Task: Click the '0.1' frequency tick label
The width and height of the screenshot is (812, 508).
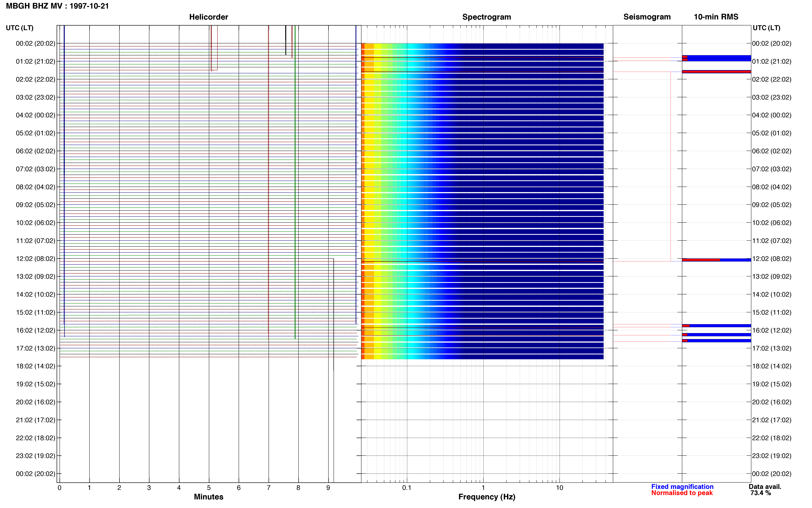Action: (x=407, y=488)
